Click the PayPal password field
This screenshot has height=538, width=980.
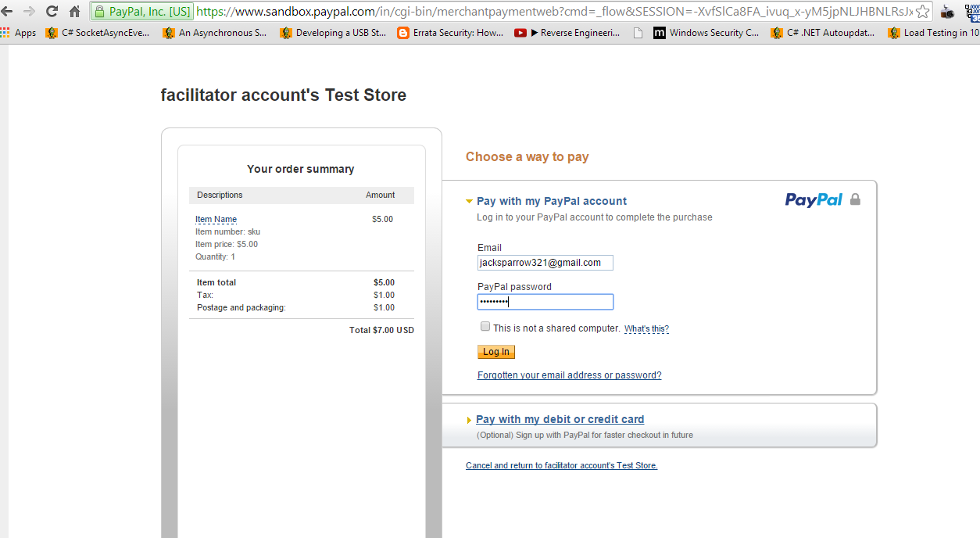click(545, 302)
